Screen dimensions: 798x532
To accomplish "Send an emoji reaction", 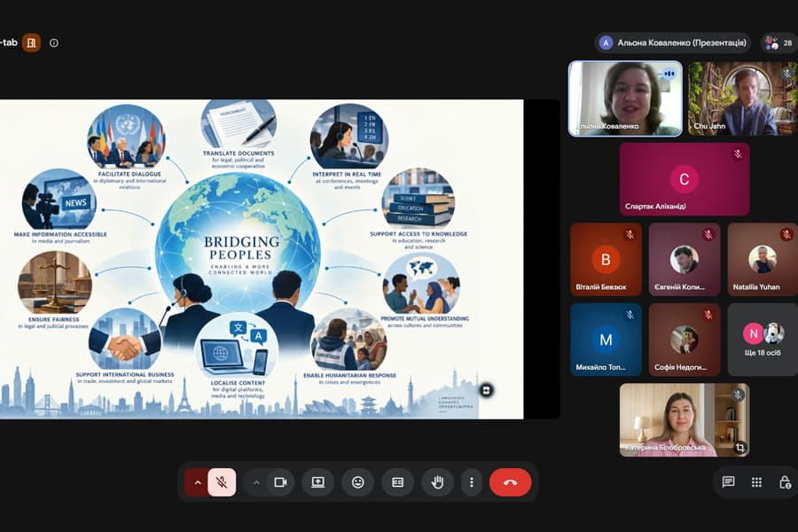I will click(x=358, y=482).
